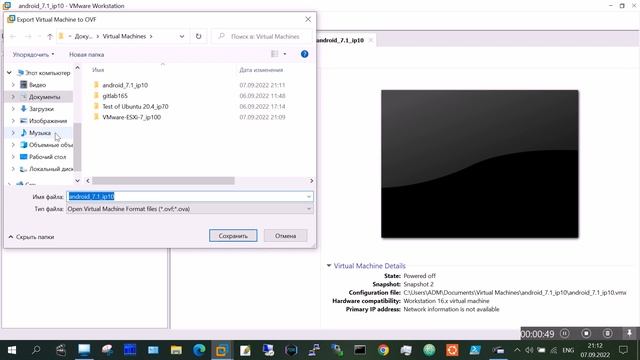Click the Up folder arrow in the export dialog
The width and height of the screenshot is (640, 360).
[x=50, y=36]
